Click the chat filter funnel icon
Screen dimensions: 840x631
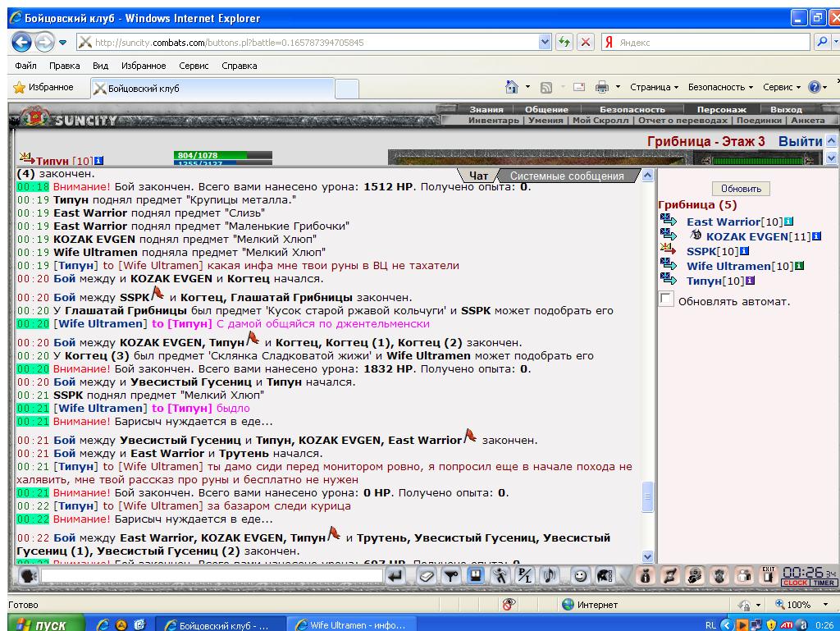(x=451, y=576)
